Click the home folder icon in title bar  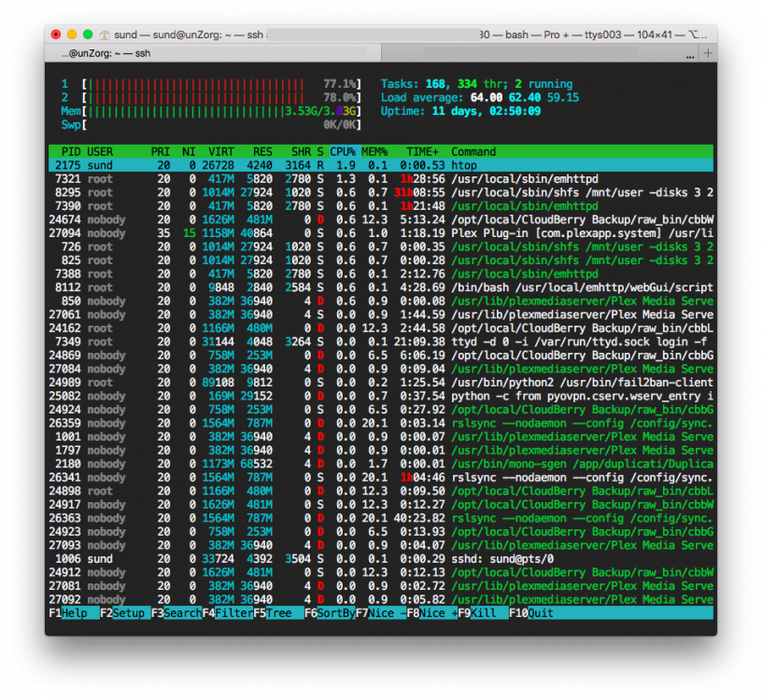pyautogui.click(x=105, y=35)
